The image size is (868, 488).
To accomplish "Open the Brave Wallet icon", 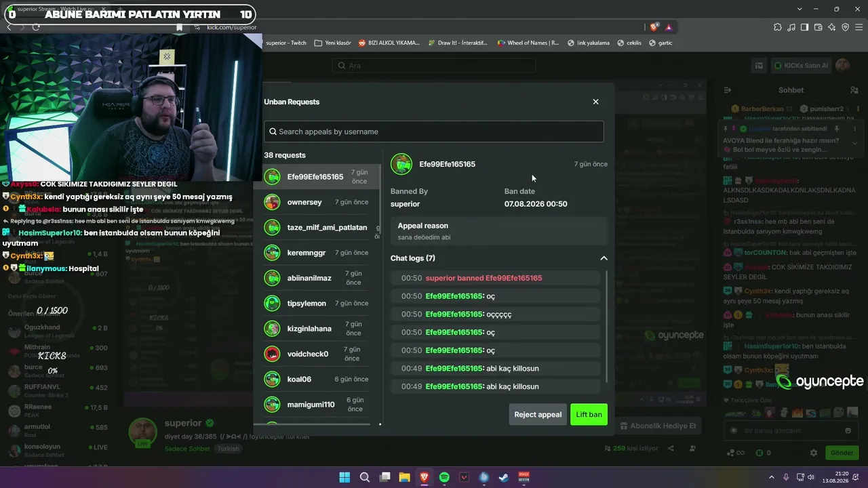I will 818,27.
